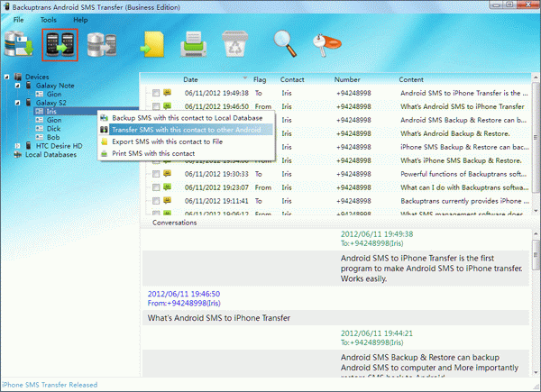Viewport: 541px width, 392px height.
Task: Select Bob contact in the tree
Action: 53,137
